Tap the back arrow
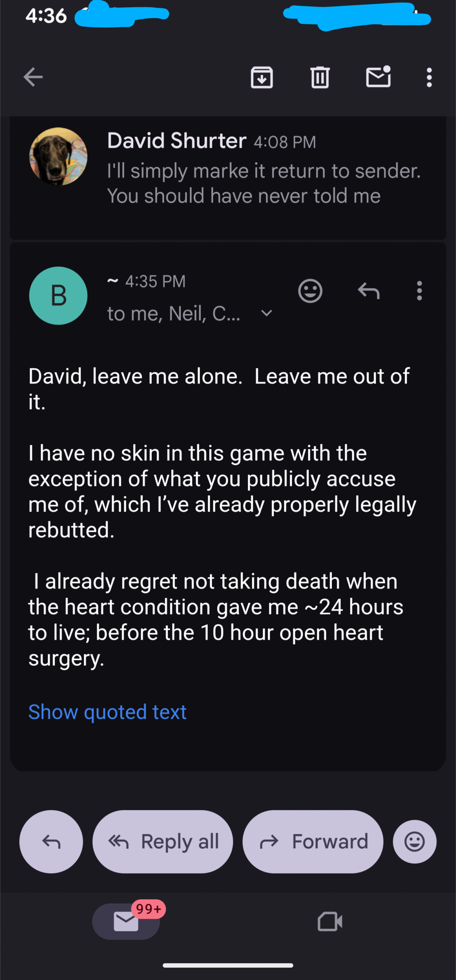Image resolution: width=456 pixels, height=980 pixels. pos(33,77)
